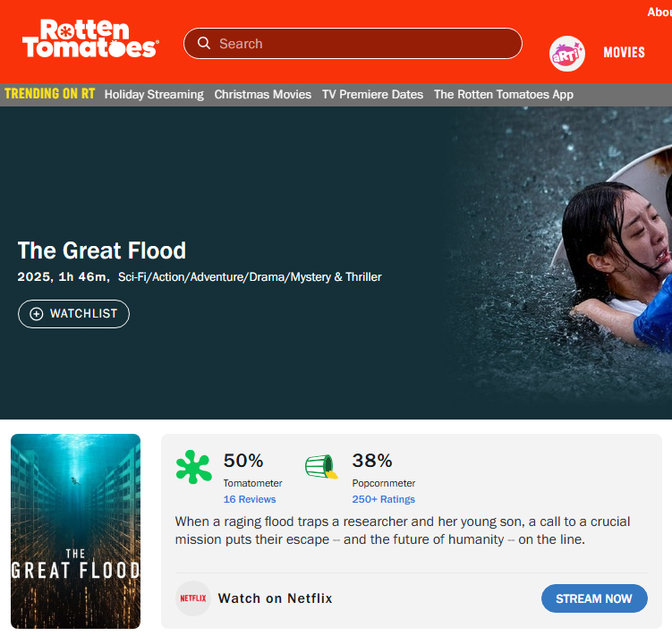
Task: Click the green Tomatometer splat icon
Action: click(x=194, y=467)
